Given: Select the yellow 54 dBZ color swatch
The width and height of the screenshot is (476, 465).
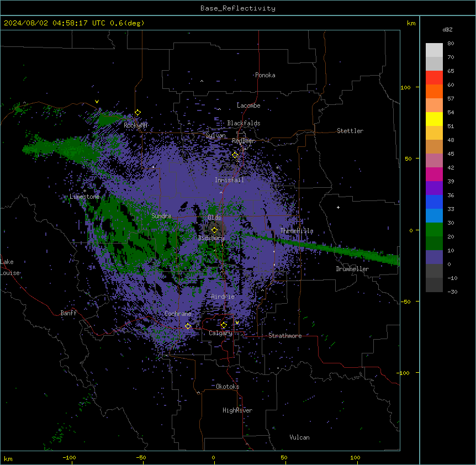Looking at the screenshot, I should coord(434,119).
